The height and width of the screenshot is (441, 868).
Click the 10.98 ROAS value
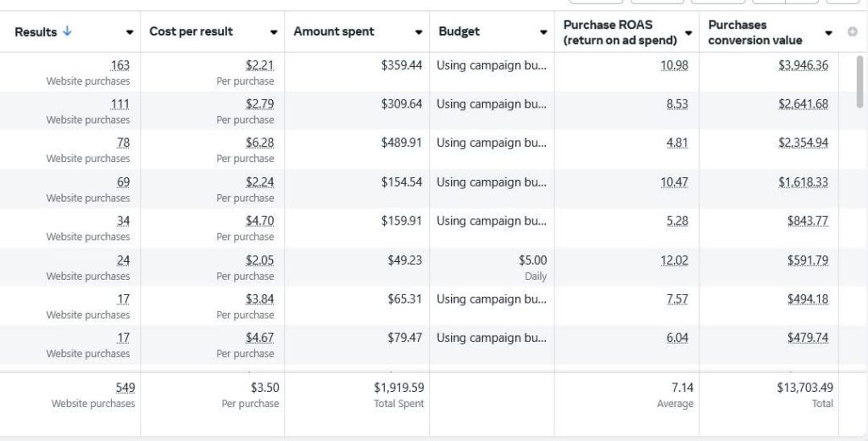[x=674, y=65]
